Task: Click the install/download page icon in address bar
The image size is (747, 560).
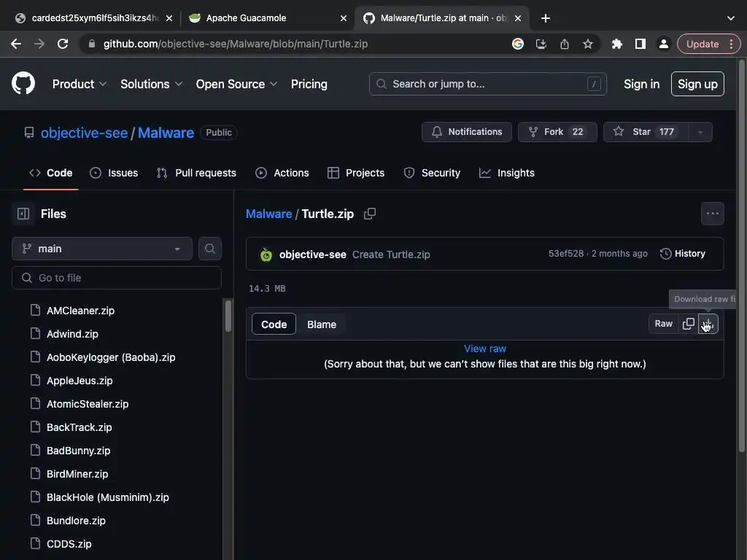Action: coord(541,44)
